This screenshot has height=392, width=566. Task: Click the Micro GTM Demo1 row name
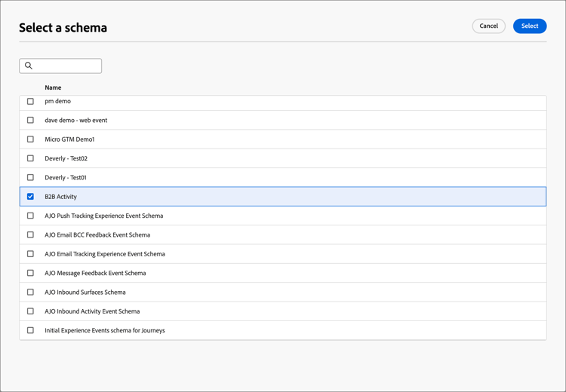69,139
